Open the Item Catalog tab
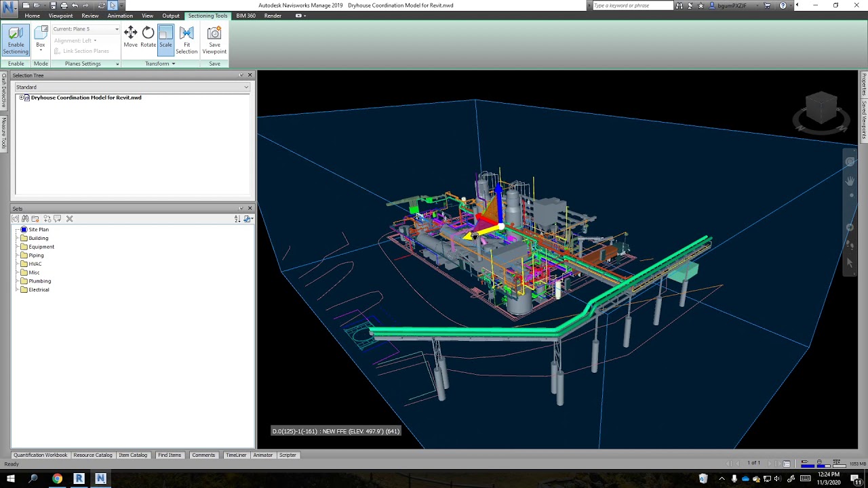Screen dimensions: 868x488 click(x=133, y=455)
